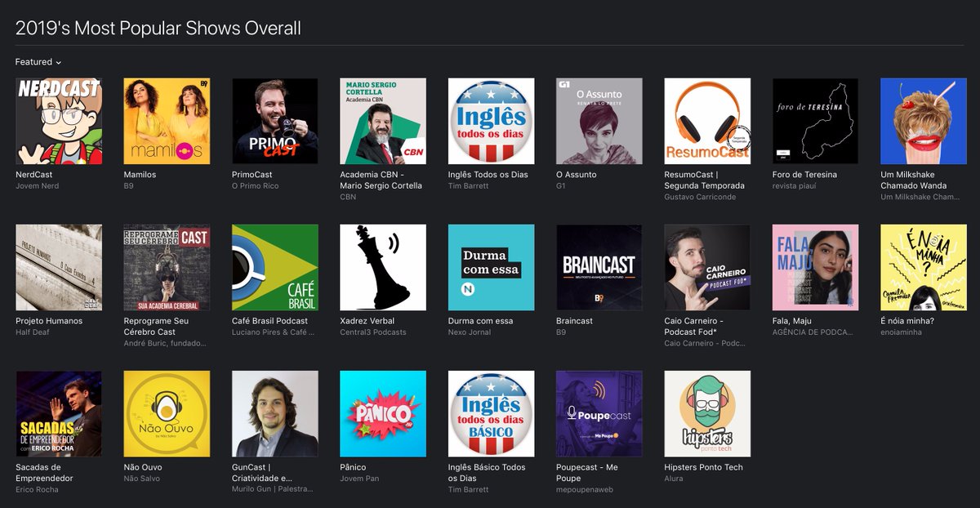Click the Half Deaf author name
980x508 pixels.
(x=33, y=332)
